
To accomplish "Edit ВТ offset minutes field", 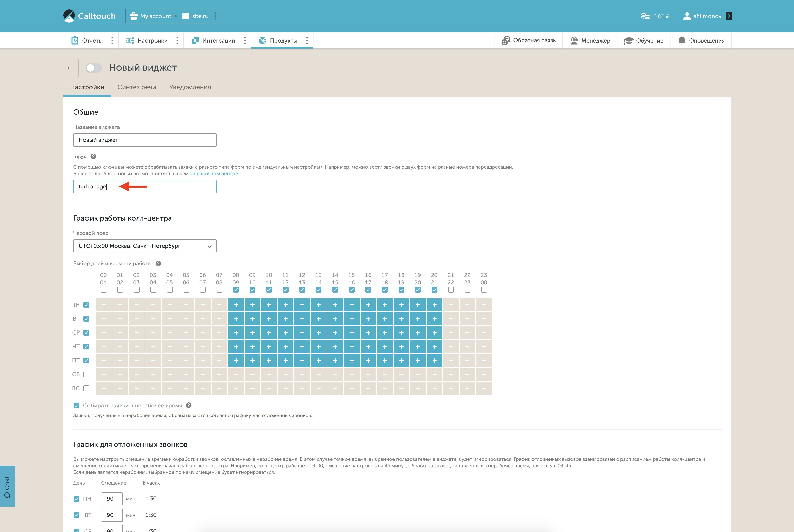I will 112,515.
